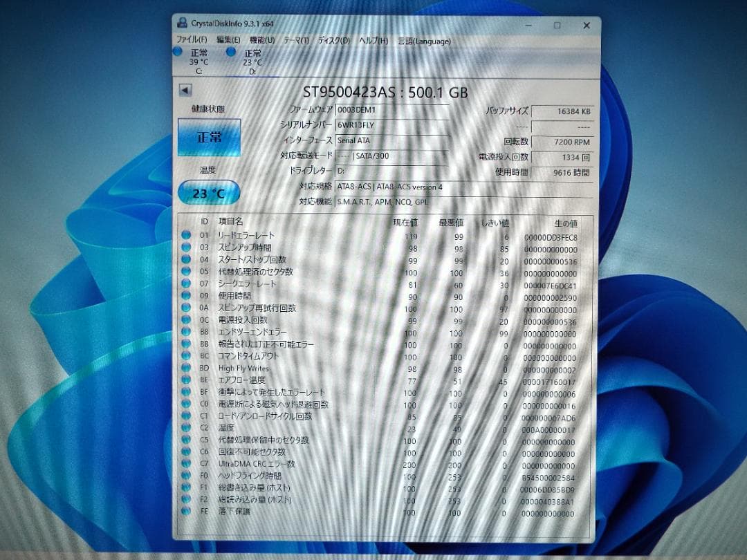Click the status circle next to 使用時間
This screenshot has width=747, height=560.
tap(185, 296)
